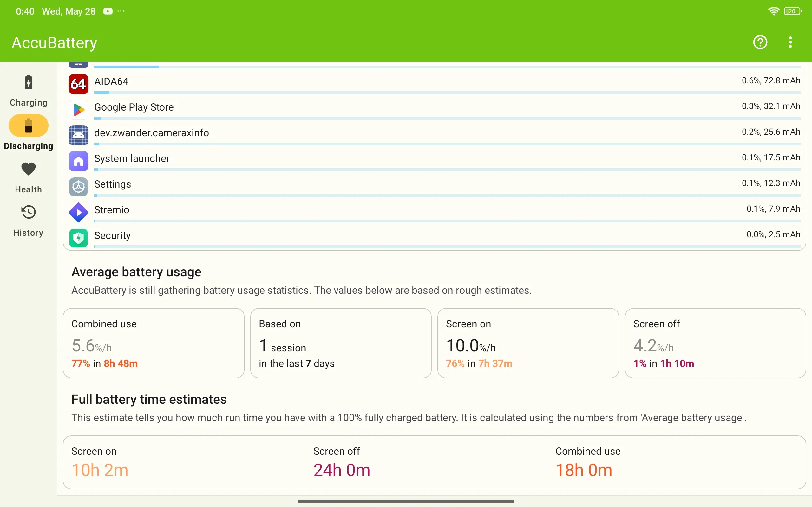
Task: Tap the Settings gear app icon
Action: [x=78, y=187]
